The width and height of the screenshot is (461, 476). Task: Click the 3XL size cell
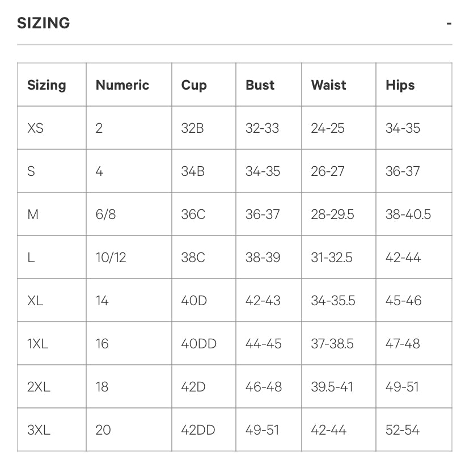(x=39, y=430)
